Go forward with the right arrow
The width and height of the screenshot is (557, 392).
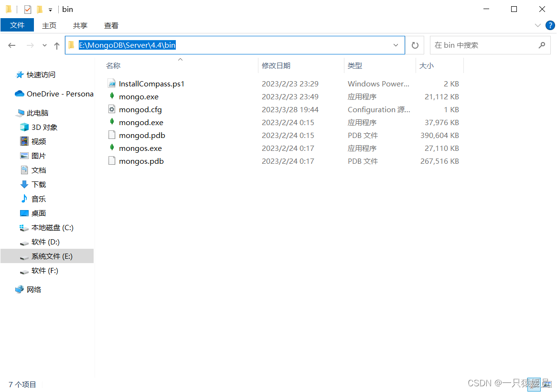click(30, 45)
